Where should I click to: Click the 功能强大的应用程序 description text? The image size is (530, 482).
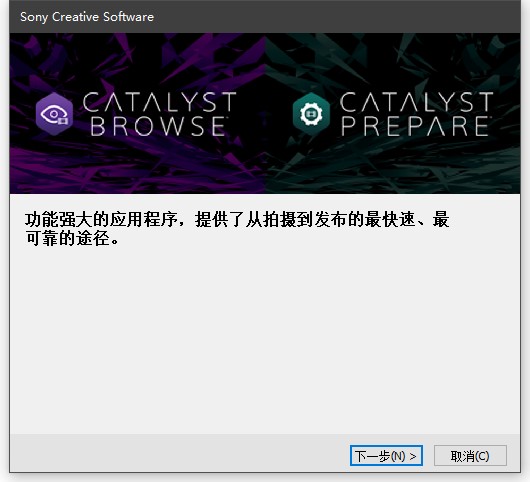[x=237, y=228]
